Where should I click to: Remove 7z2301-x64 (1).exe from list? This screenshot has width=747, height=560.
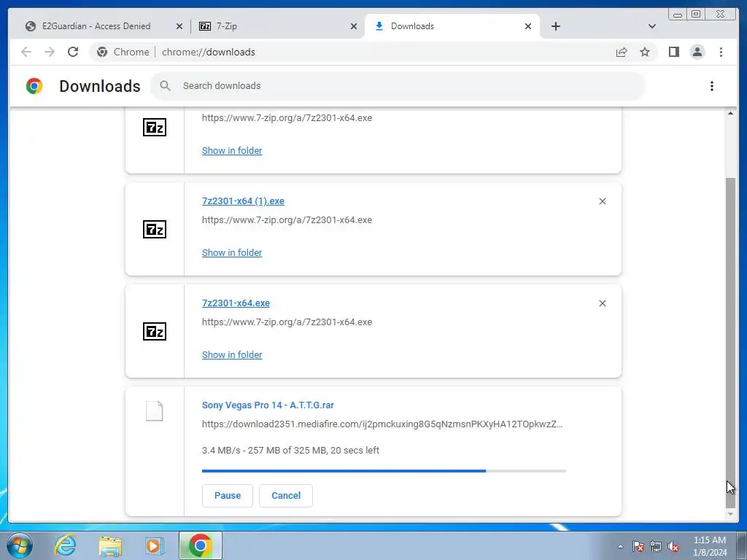(x=602, y=201)
